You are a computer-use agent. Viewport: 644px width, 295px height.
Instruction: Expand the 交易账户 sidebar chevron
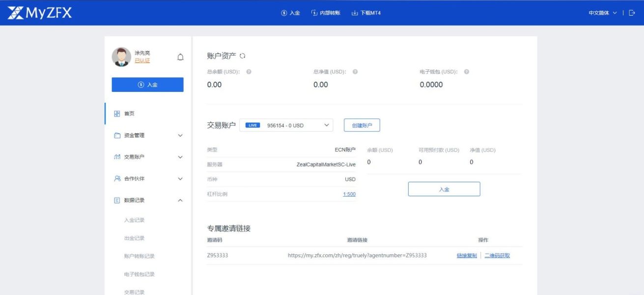[x=180, y=157]
